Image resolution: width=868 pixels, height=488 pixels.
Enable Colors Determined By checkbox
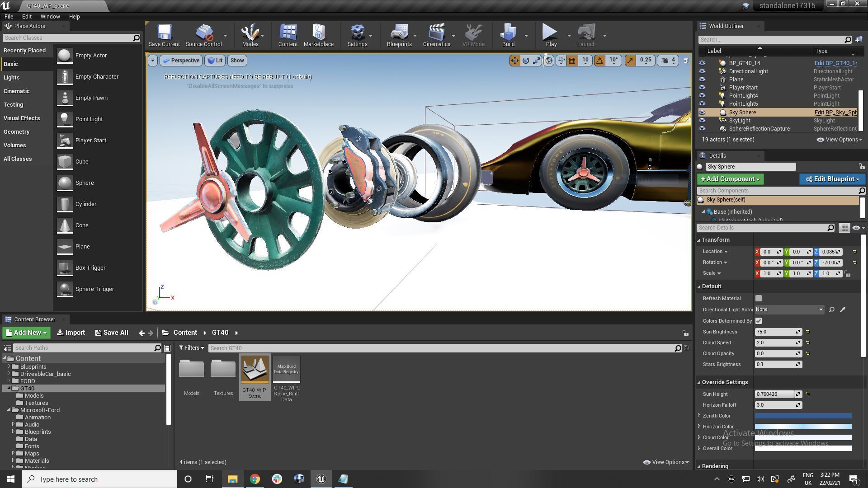tap(758, 320)
